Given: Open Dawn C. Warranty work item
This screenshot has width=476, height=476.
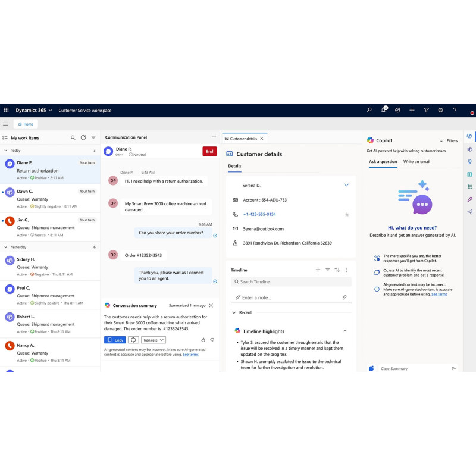Looking at the screenshot, I should [50, 199].
